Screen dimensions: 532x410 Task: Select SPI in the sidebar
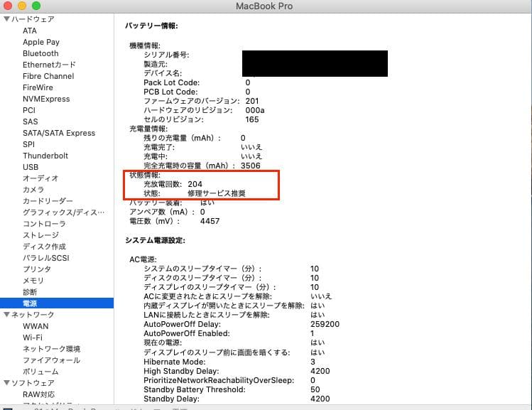tap(28, 144)
